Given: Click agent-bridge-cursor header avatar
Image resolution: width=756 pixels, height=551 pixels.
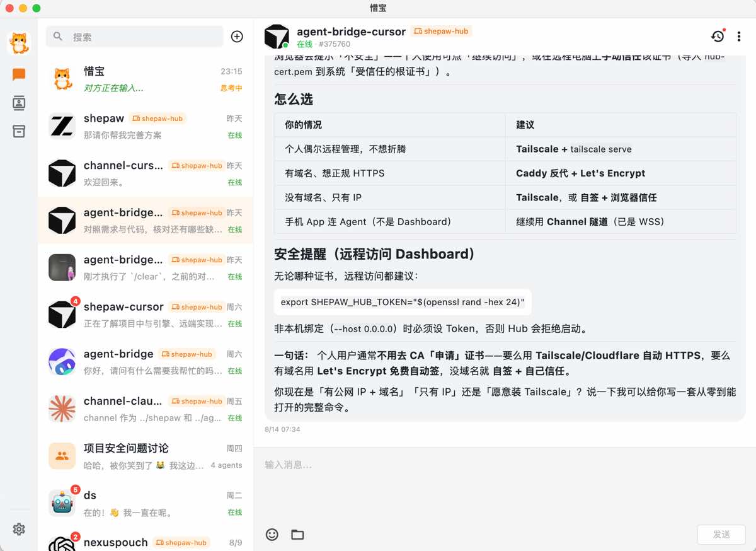Looking at the screenshot, I should pos(277,37).
